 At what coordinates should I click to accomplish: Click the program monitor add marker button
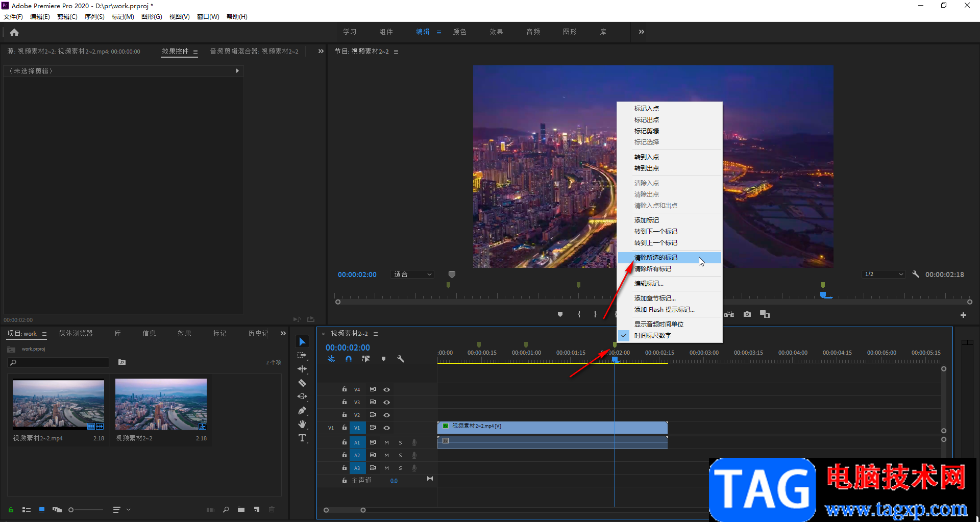coord(560,314)
